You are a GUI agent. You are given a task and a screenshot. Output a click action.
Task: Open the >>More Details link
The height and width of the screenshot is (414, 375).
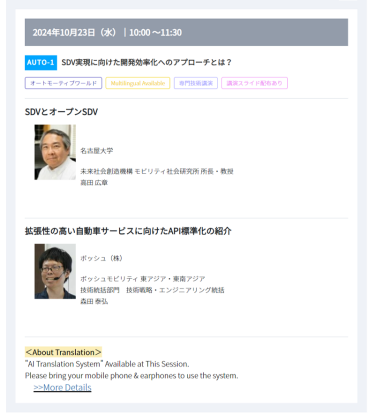click(x=62, y=387)
